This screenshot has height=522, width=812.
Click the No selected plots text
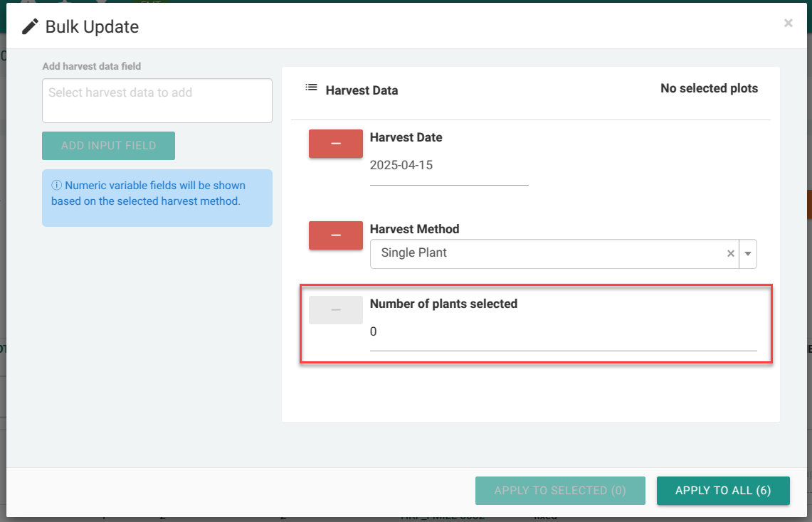pos(709,89)
